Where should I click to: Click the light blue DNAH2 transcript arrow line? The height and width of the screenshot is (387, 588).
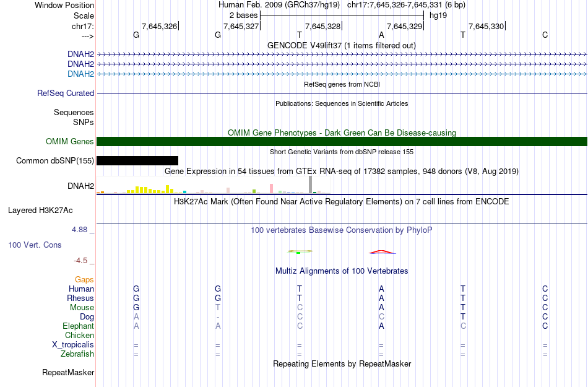(342, 74)
